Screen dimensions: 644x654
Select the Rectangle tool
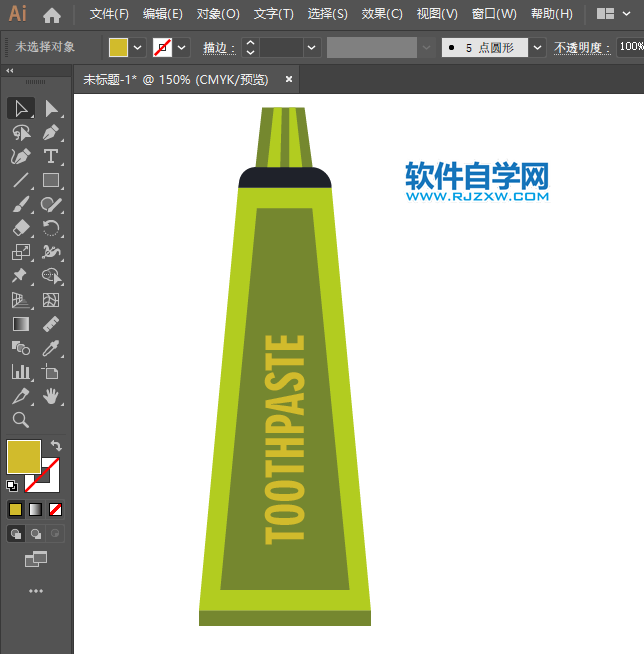51,181
